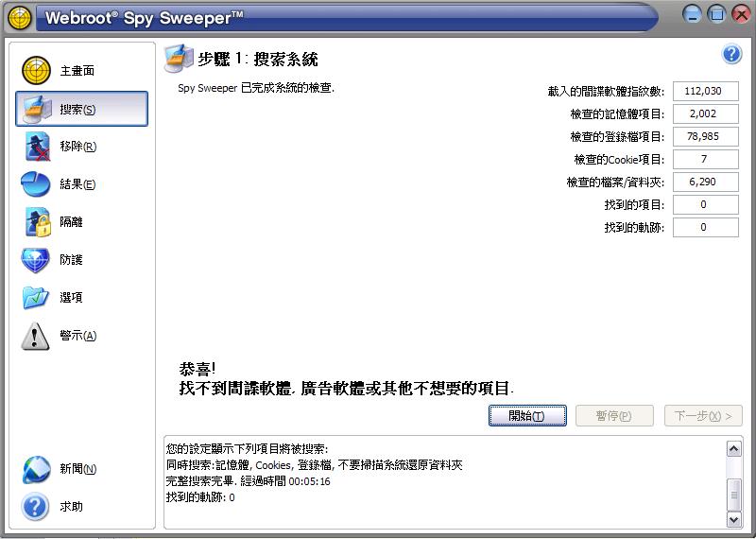Switch to the 防護 section

tap(72, 260)
